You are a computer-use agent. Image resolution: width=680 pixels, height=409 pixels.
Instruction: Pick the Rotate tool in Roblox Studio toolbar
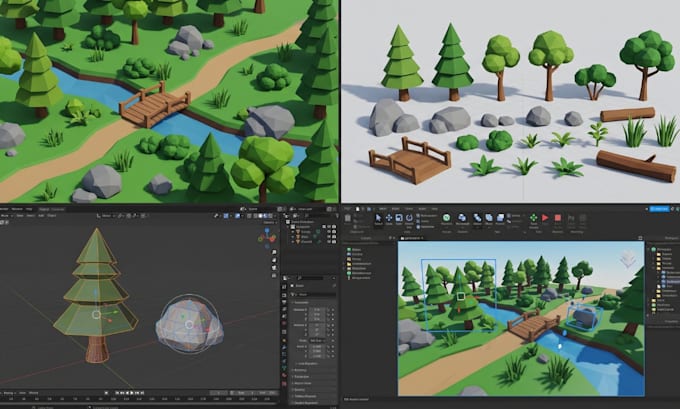coord(409,218)
